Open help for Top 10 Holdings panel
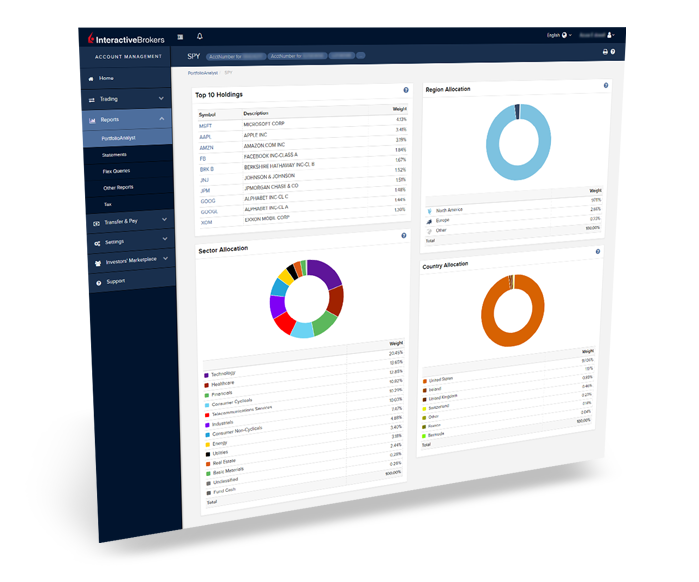The image size is (699, 582). [x=406, y=90]
